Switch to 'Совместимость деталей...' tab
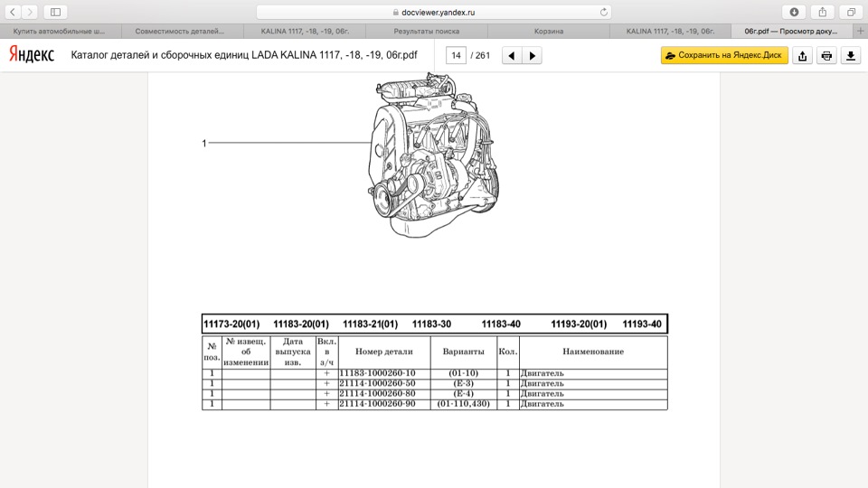Image resolution: width=868 pixels, height=488 pixels. [180, 31]
